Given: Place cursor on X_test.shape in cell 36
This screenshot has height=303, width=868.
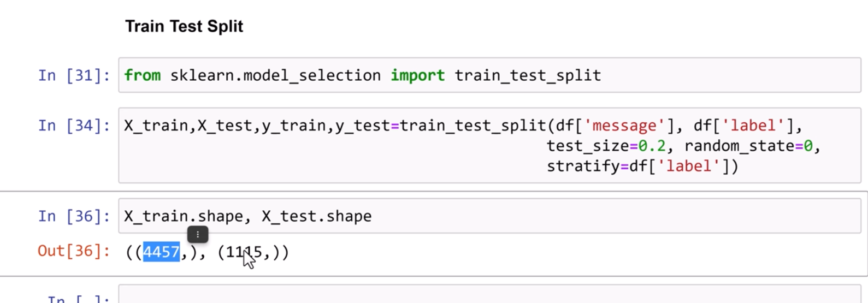Looking at the screenshot, I should coord(316,216).
